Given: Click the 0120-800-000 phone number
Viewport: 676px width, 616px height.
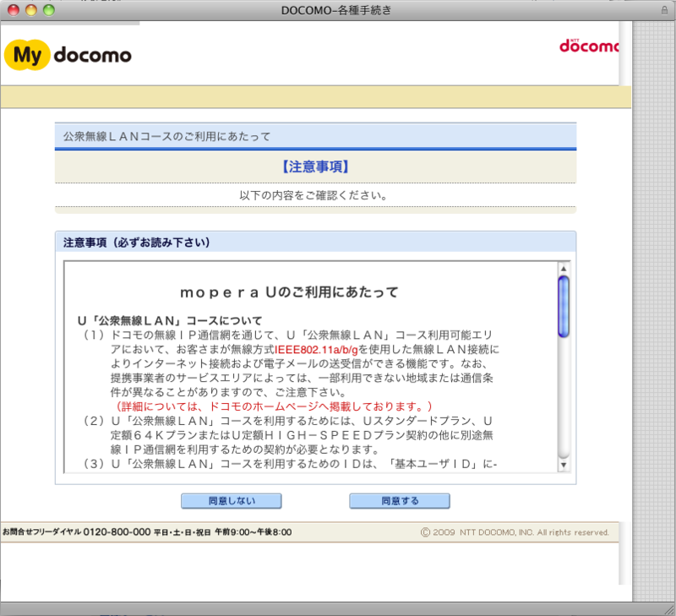Looking at the screenshot, I should coord(117,532).
